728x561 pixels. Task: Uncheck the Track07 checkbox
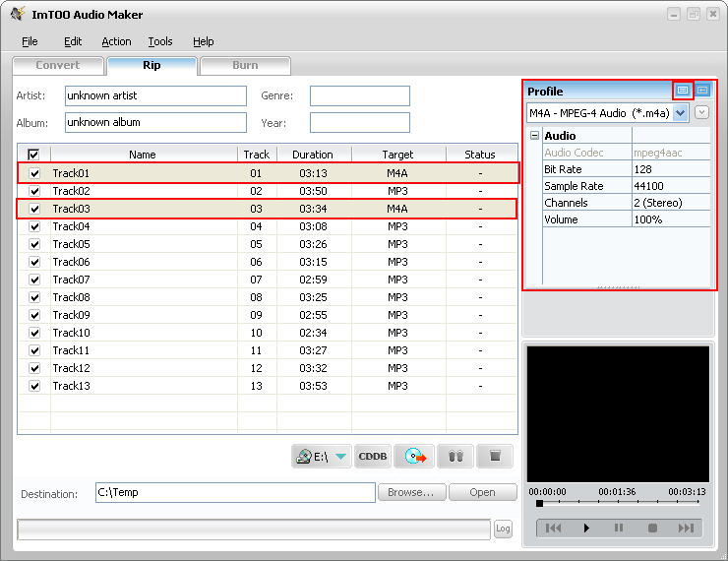[34, 280]
